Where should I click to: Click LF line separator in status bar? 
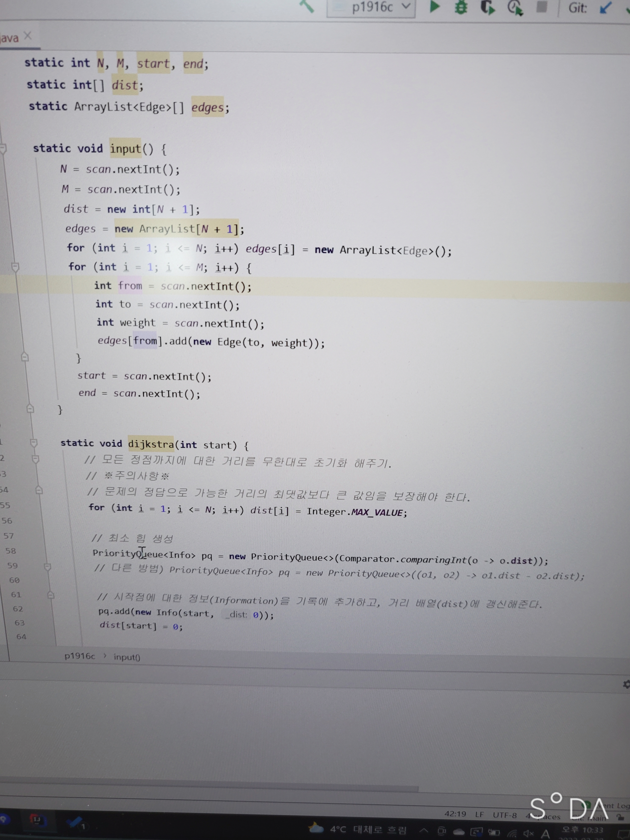coord(479,815)
